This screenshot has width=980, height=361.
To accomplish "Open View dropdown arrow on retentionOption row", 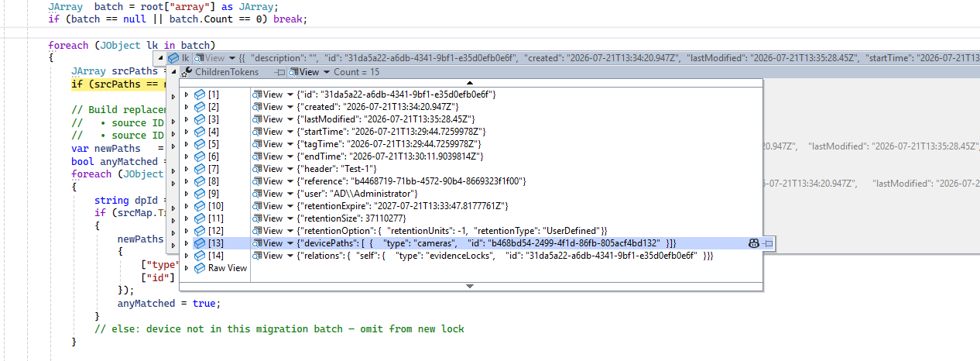I will [290, 232].
